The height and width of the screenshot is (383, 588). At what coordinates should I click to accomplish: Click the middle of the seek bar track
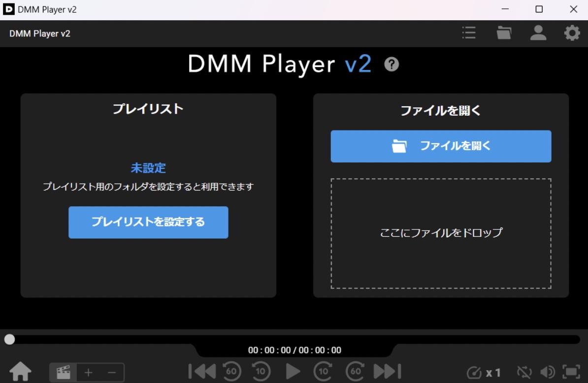click(294, 340)
